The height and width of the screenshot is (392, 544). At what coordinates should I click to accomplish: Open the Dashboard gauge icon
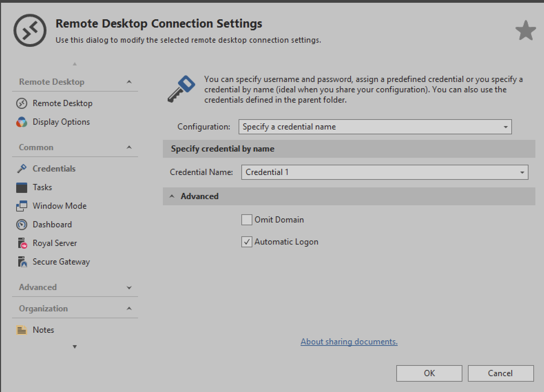(x=22, y=225)
